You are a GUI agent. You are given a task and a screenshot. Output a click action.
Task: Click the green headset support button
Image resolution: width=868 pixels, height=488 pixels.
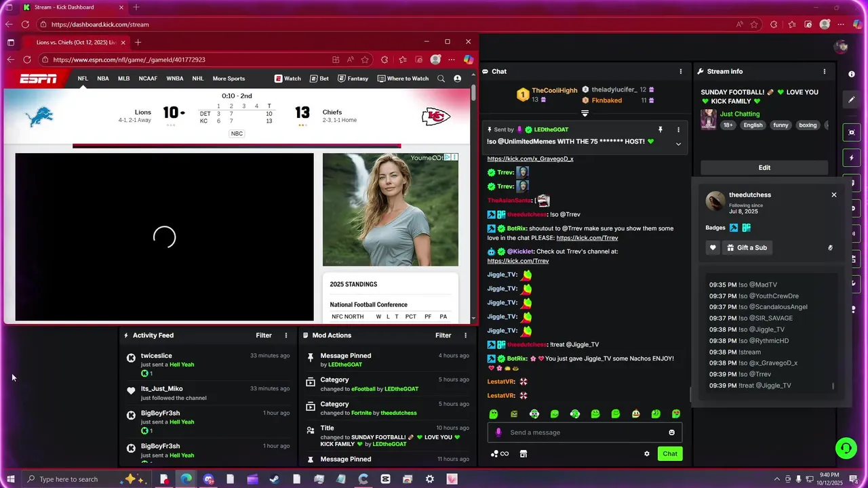846,448
